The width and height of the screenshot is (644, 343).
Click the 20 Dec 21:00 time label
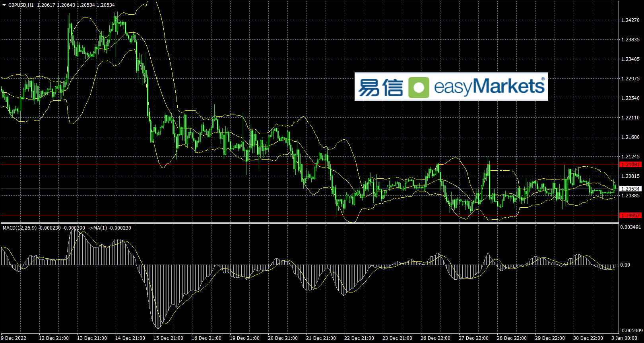(x=283, y=338)
